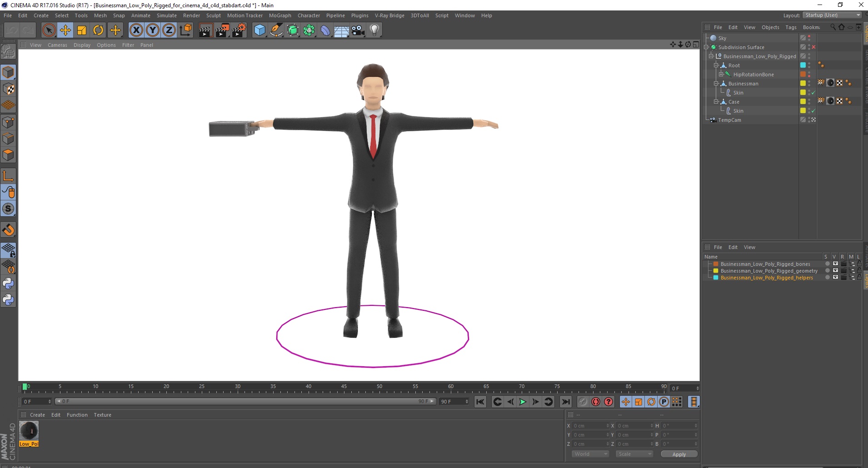Click the upper Python script icon
The height and width of the screenshot is (468, 868).
click(8, 284)
